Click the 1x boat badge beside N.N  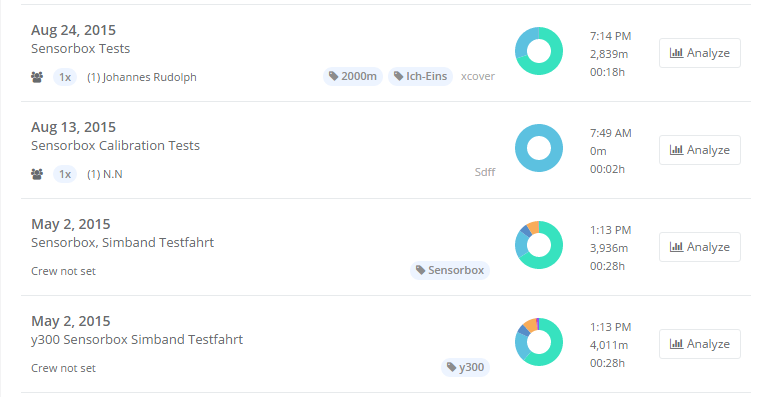[x=65, y=174]
